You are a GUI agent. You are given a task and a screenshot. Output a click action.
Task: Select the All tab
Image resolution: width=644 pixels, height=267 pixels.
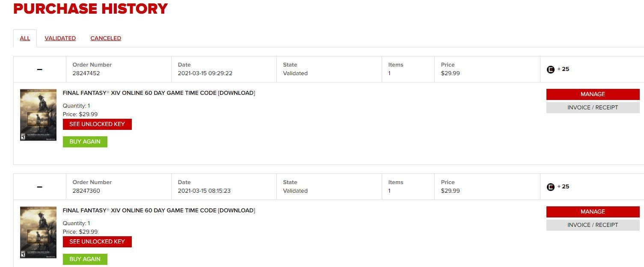pyautogui.click(x=25, y=38)
